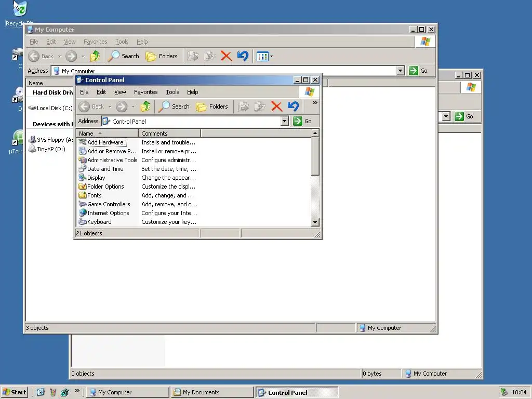
Task: Sort by Comments column in Control Panel
Action: [x=170, y=134]
